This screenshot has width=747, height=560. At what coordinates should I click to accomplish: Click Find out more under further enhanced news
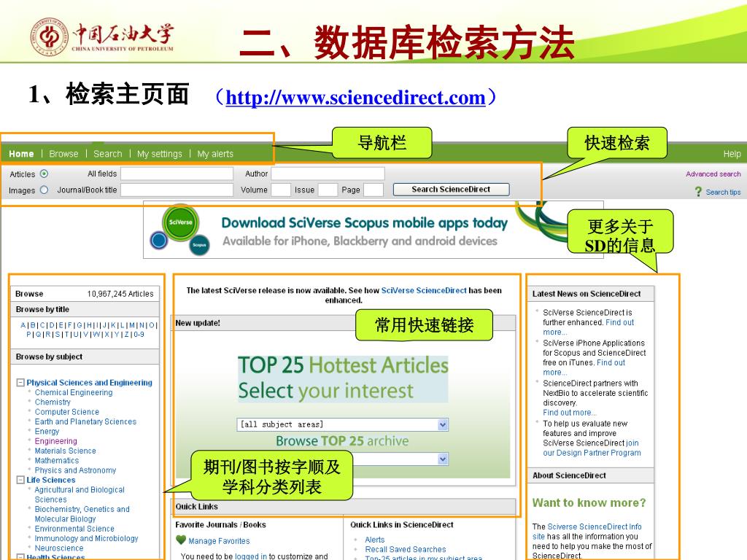[619, 322]
